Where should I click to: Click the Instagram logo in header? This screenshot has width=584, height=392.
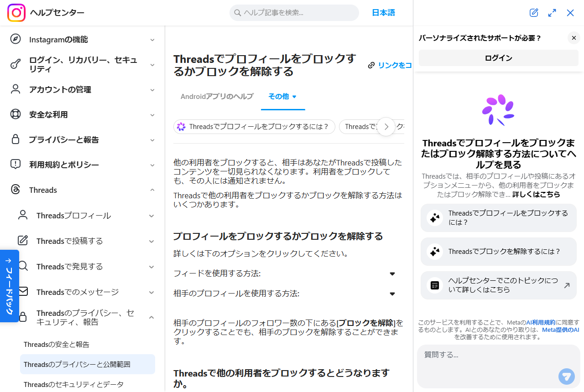click(x=16, y=13)
